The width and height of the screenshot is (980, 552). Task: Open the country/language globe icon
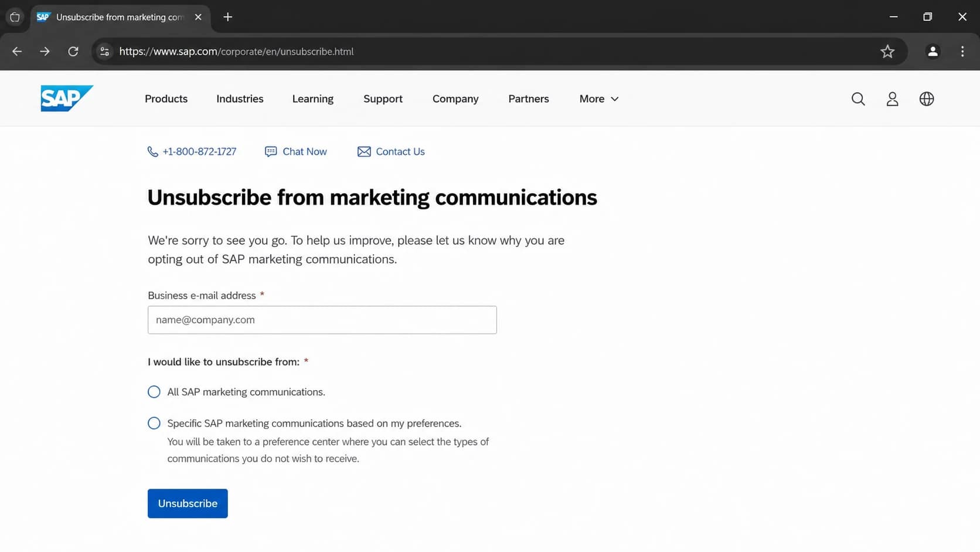[x=927, y=99]
